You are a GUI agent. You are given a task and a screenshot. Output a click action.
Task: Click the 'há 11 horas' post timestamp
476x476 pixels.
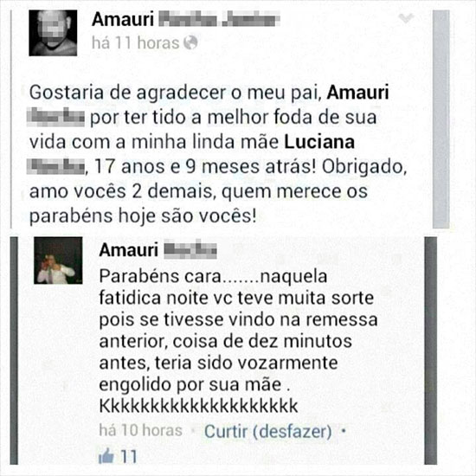(x=135, y=42)
